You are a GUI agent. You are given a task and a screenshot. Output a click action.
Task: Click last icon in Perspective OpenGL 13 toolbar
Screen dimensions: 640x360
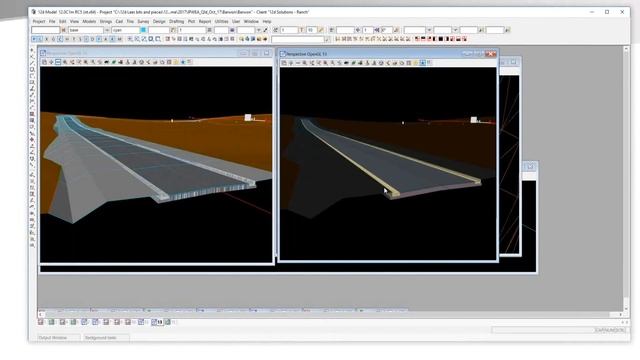429,63
